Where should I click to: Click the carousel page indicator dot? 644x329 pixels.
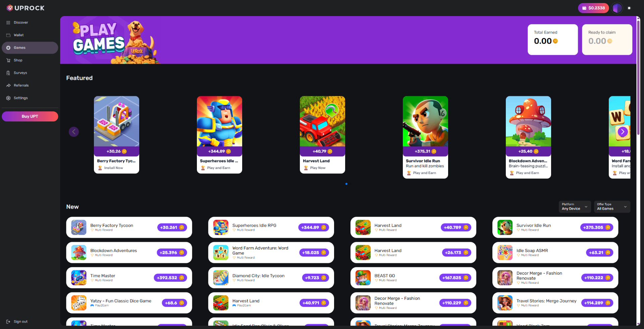pyautogui.click(x=346, y=184)
